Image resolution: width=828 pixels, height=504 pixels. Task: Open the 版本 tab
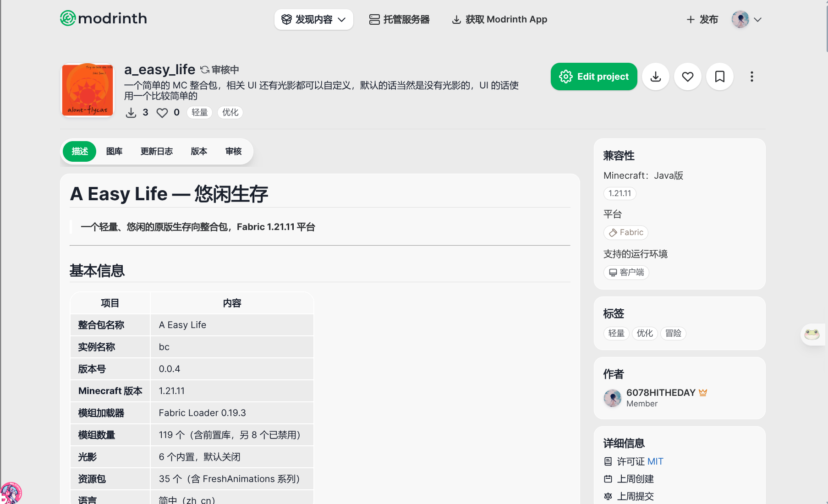pyautogui.click(x=199, y=151)
